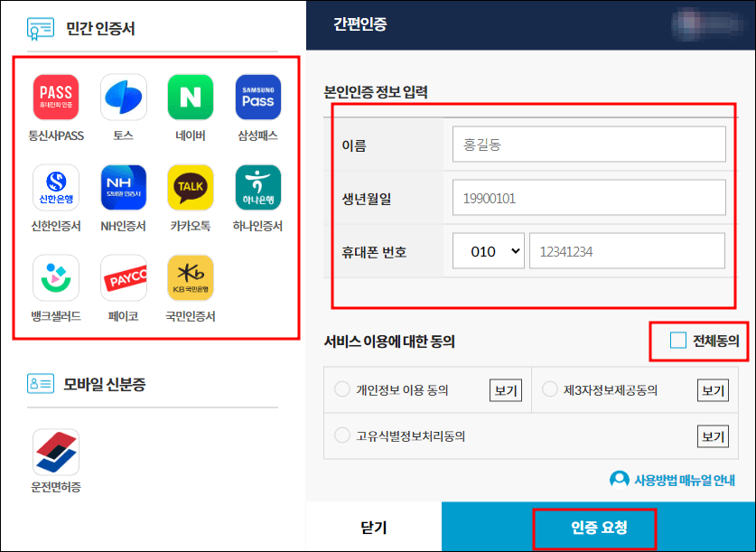Click the 이름 input field
The image size is (756, 552).
(x=589, y=145)
